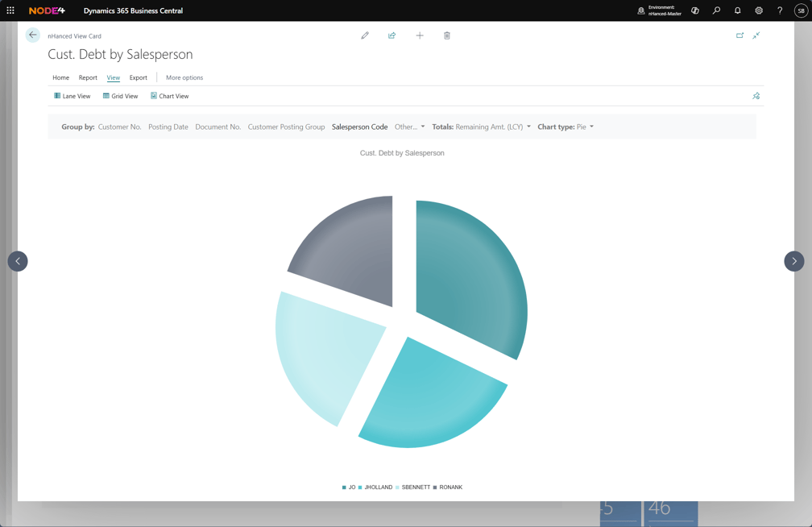This screenshot has height=527, width=812.
Task: Open the Home tab
Action: (60, 77)
